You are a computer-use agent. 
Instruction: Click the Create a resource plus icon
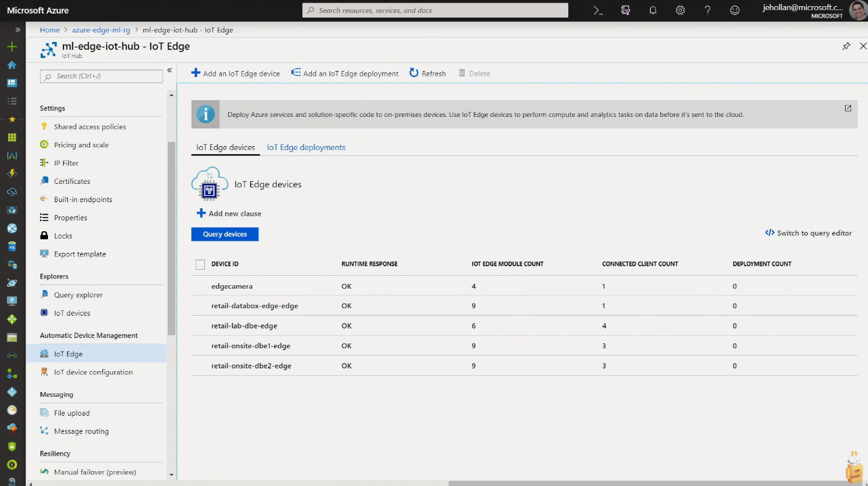(12, 47)
